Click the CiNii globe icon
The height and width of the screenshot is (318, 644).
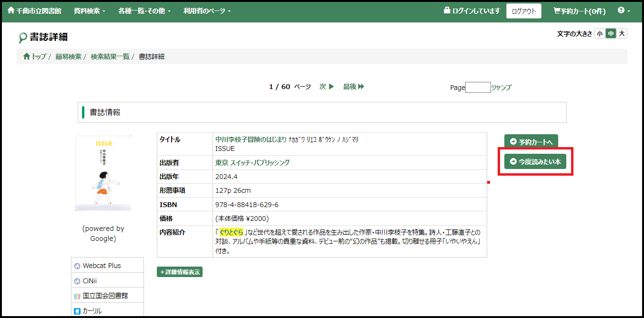(x=77, y=281)
